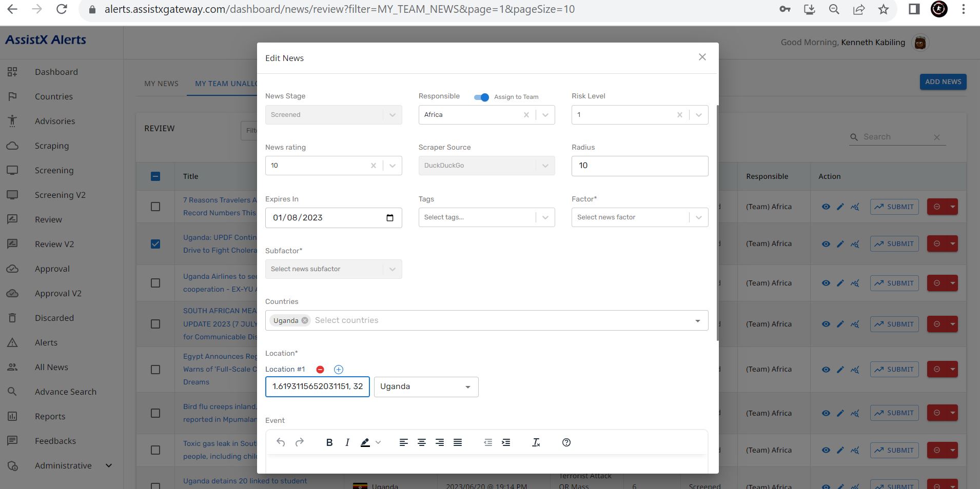The height and width of the screenshot is (489, 980).
Task: Click the highlight color marker tool
Action: [x=365, y=442]
